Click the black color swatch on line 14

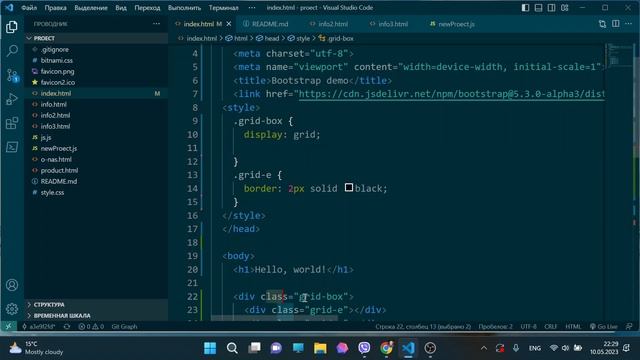(349, 188)
